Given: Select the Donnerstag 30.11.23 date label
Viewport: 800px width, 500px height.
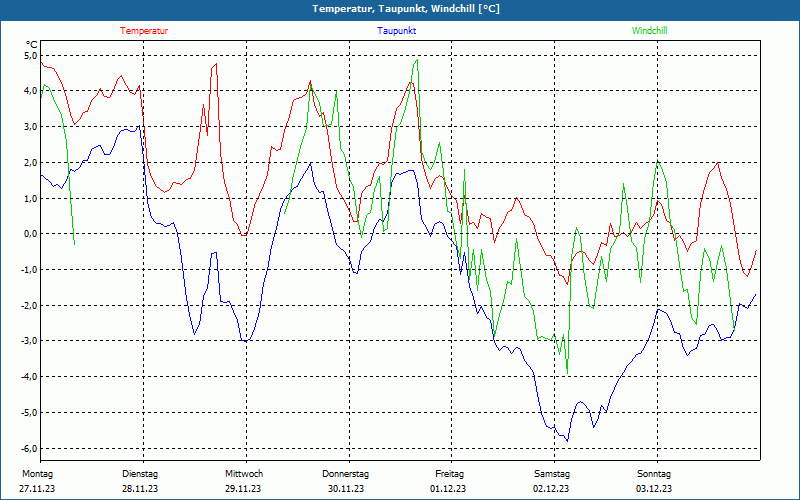Looking at the screenshot, I should tap(345, 481).
